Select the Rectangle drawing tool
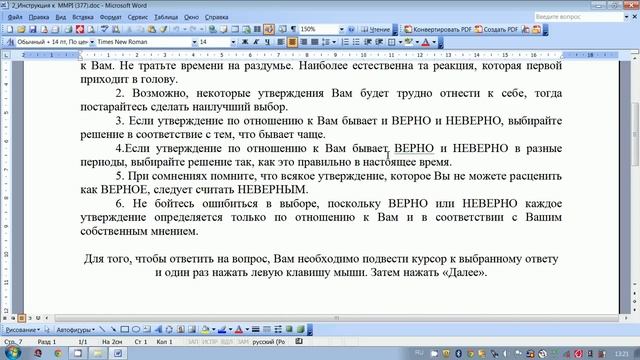 click(x=124, y=330)
